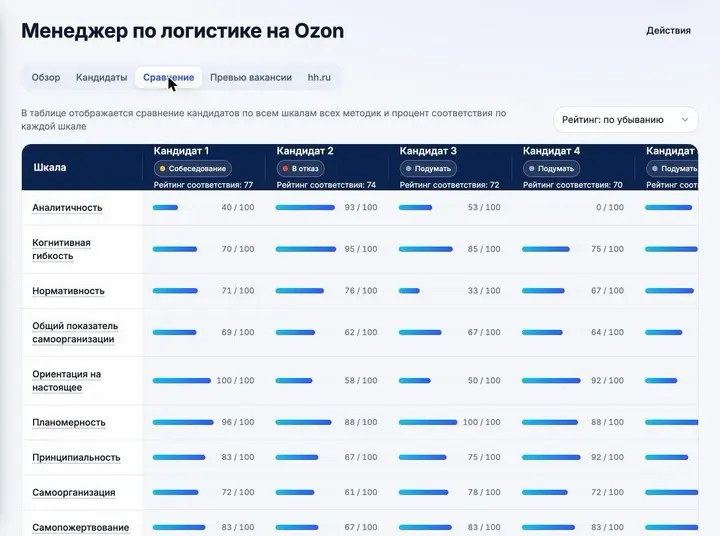
Task: Open the Действия menu
Action: pos(669,30)
